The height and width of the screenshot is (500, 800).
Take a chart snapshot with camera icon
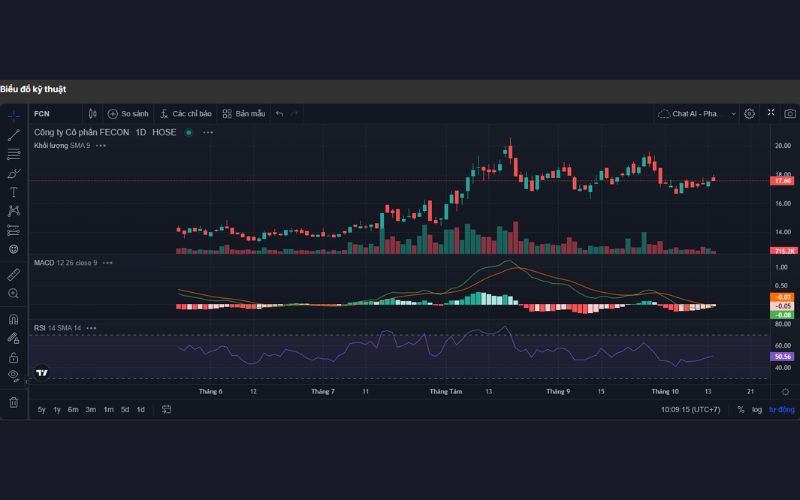click(x=790, y=114)
